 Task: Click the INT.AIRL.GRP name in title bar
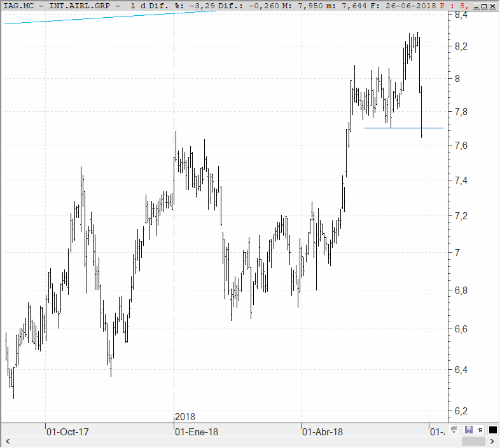pos(80,6)
